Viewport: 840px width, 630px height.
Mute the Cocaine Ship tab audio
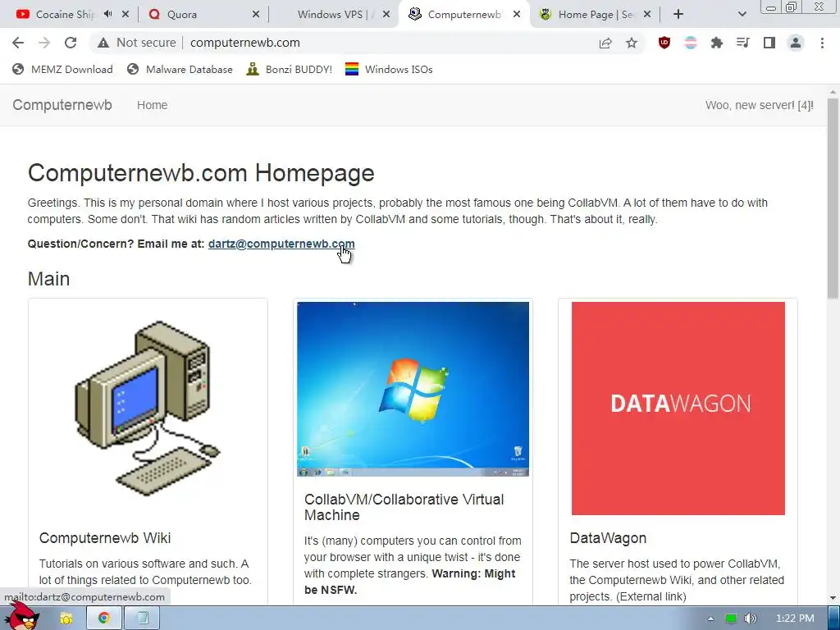tap(107, 15)
